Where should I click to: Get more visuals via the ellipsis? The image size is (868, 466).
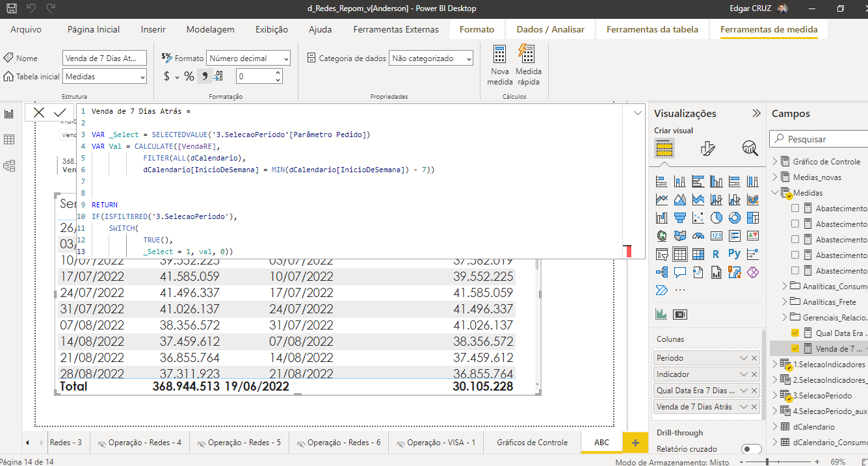click(680, 290)
